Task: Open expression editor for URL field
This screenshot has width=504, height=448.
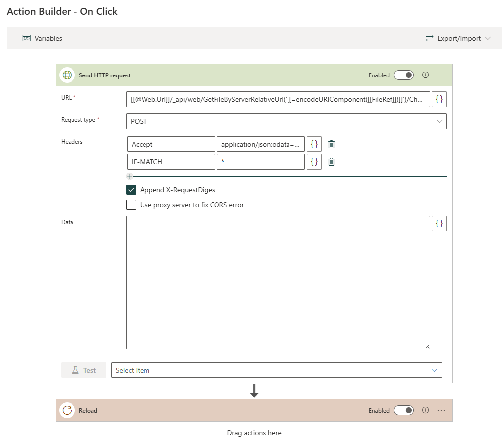Action: [439, 100]
